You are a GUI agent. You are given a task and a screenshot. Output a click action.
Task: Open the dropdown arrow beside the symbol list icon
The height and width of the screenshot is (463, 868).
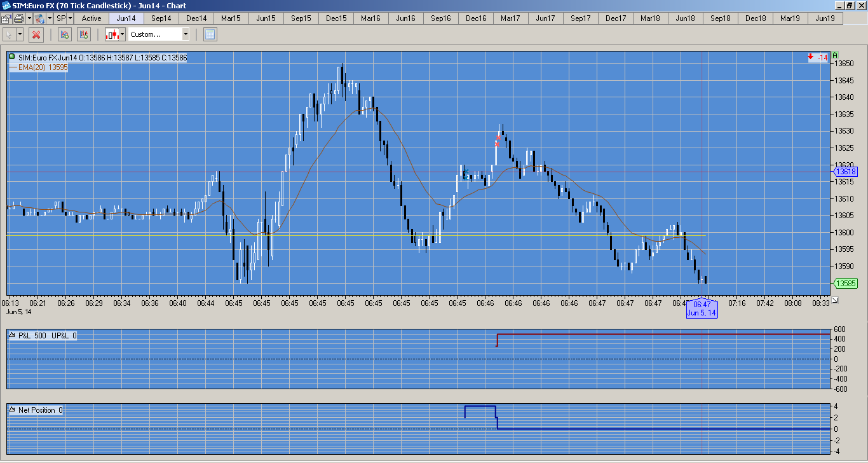pos(50,18)
